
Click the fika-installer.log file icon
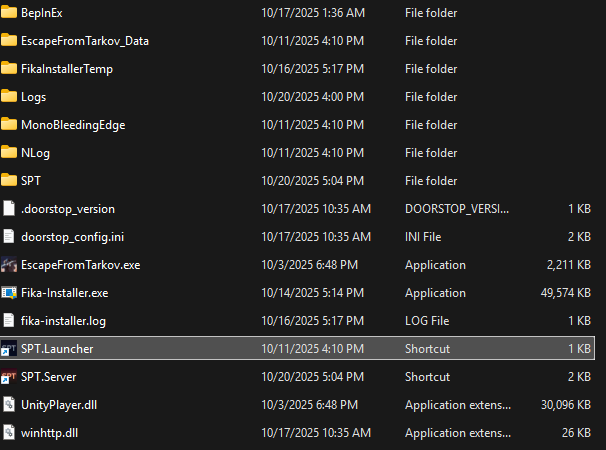pos(9,321)
